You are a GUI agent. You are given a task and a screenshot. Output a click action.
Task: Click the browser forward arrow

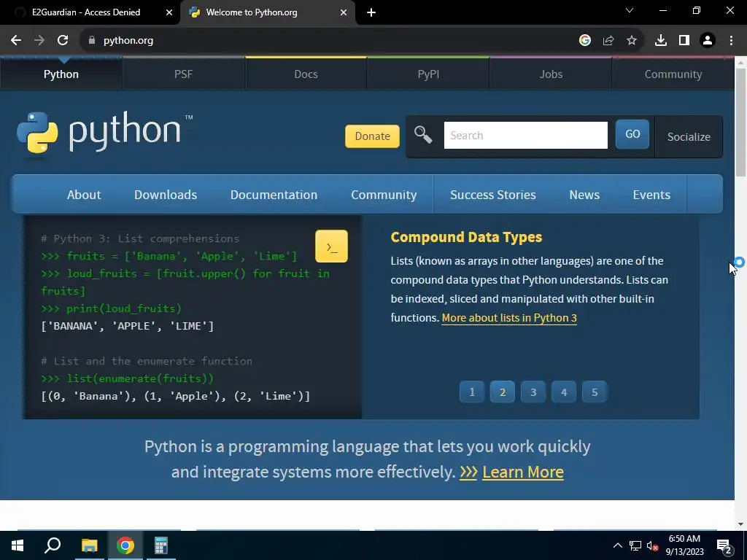[x=39, y=41]
